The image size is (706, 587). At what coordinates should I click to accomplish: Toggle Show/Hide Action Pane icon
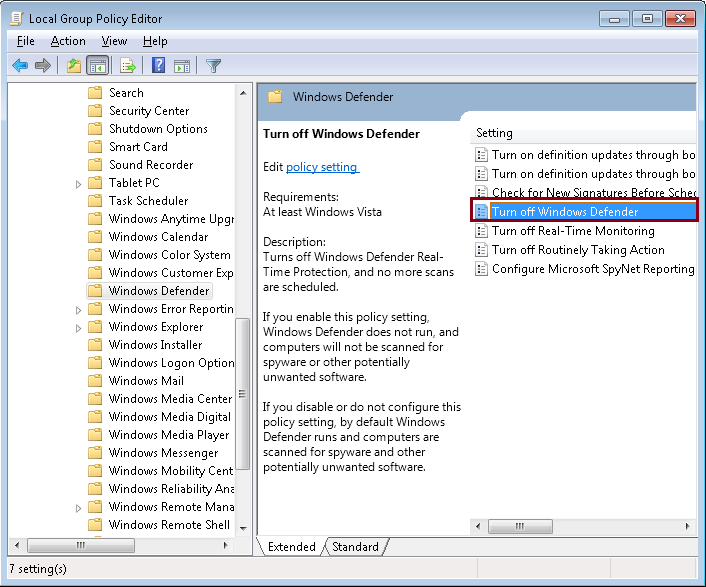[x=182, y=66]
